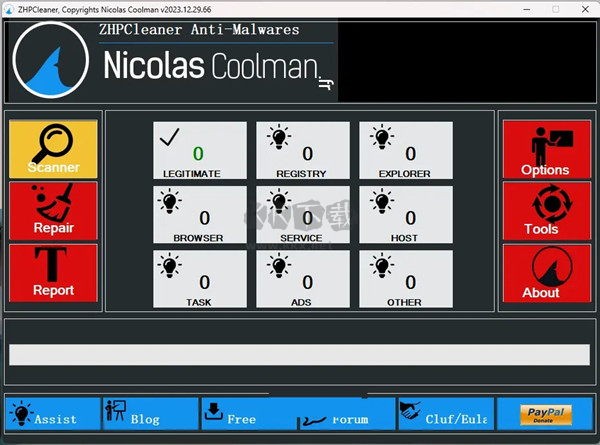
Task: Open the Report panel
Action: coord(53,273)
